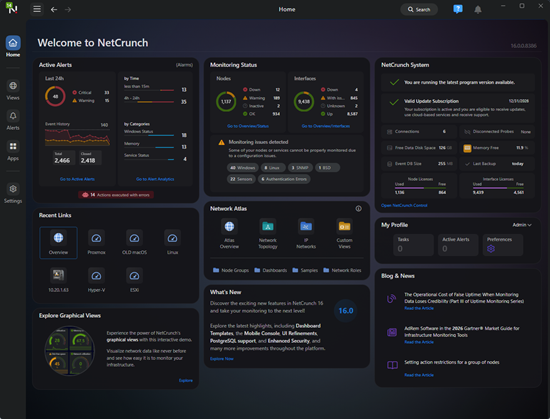This screenshot has width=550, height=419.
Task: Click the Memory Free icon
Action: [467, 148]
